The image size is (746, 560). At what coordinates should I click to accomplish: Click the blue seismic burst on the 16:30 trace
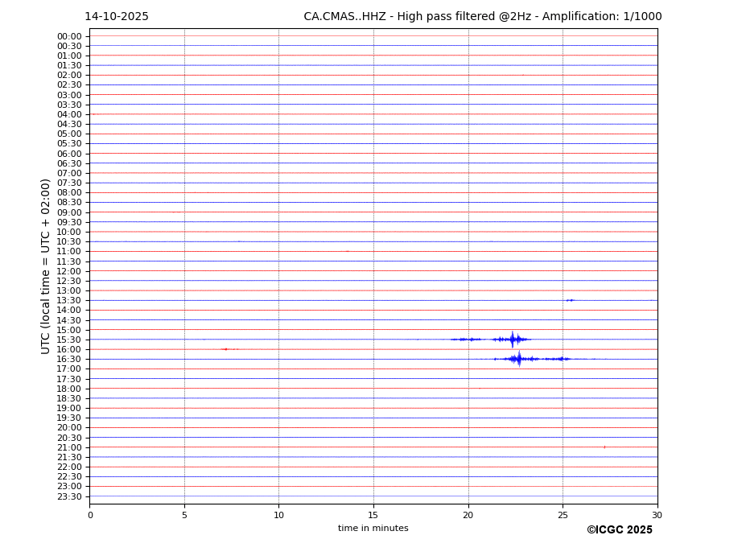518,359
